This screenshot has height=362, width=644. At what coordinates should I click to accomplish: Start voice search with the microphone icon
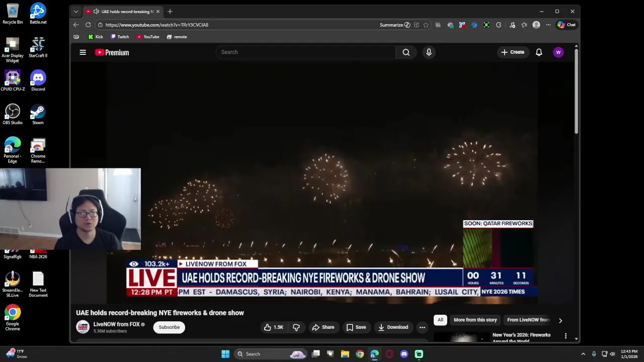coord(429,52)
